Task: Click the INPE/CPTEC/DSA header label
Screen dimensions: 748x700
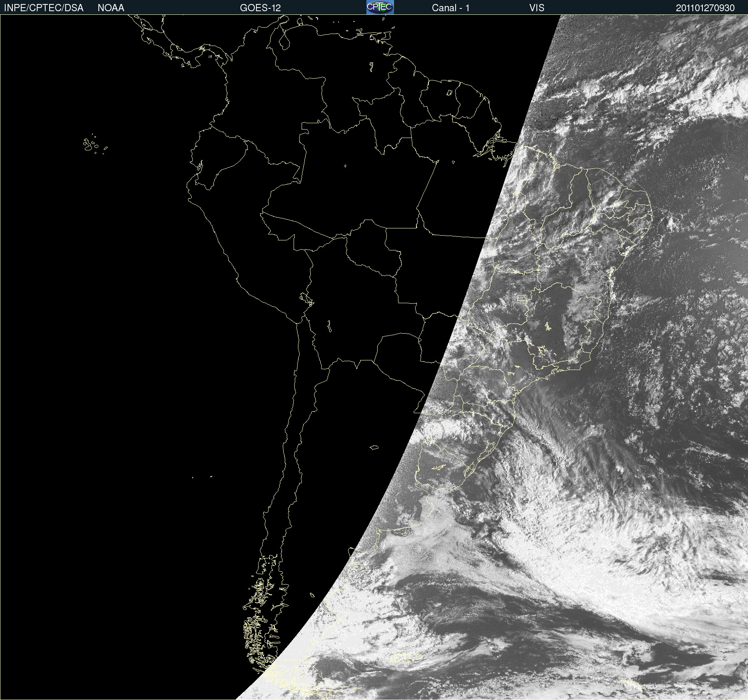Action: pyautogui.click(x=44, y=8)
